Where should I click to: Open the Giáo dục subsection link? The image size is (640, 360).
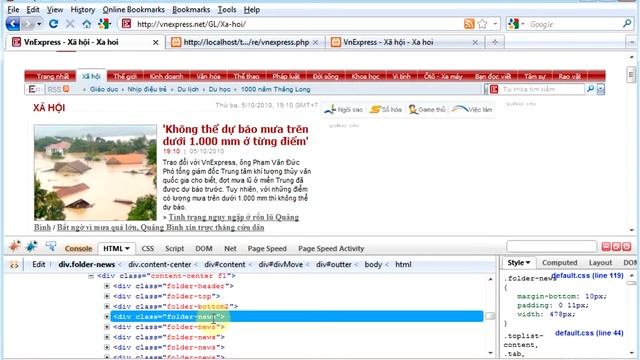tap(104, 89)
